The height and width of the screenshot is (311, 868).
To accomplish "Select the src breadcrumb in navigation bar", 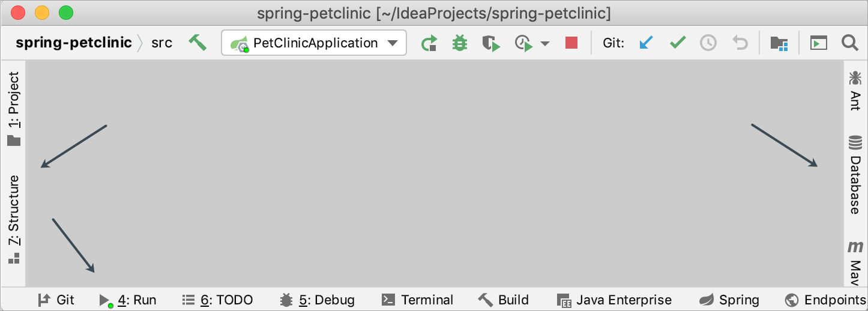I will 161,43.
